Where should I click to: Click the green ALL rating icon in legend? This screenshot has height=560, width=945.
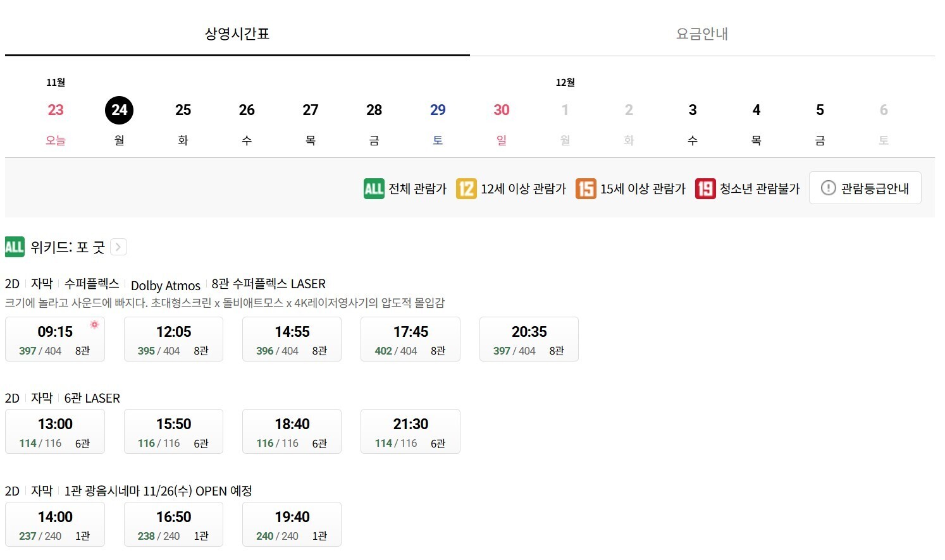click(374, 188)
